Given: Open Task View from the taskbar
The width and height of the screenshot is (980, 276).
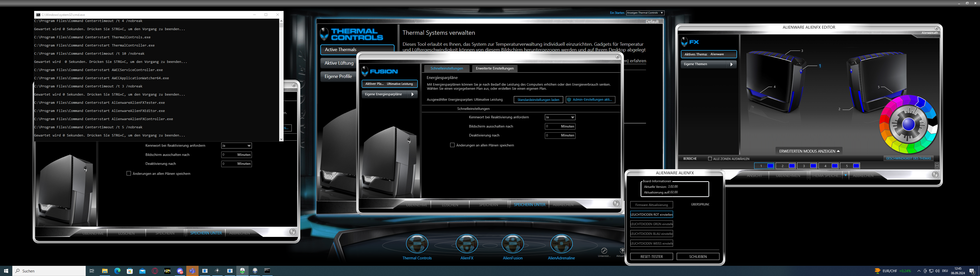Looking at the screenshot, I should [x=92, y=271].
